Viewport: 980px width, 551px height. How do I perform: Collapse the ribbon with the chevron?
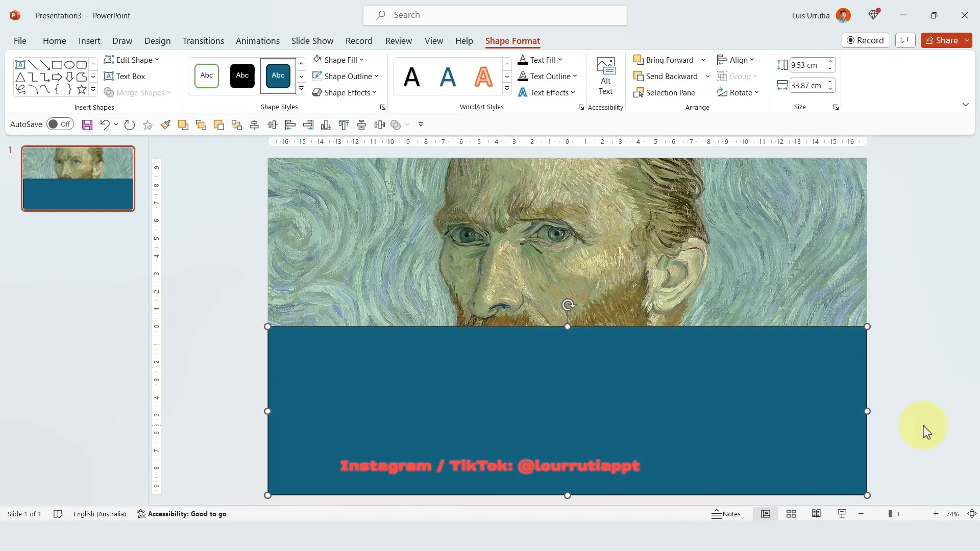tap(965, 105)
